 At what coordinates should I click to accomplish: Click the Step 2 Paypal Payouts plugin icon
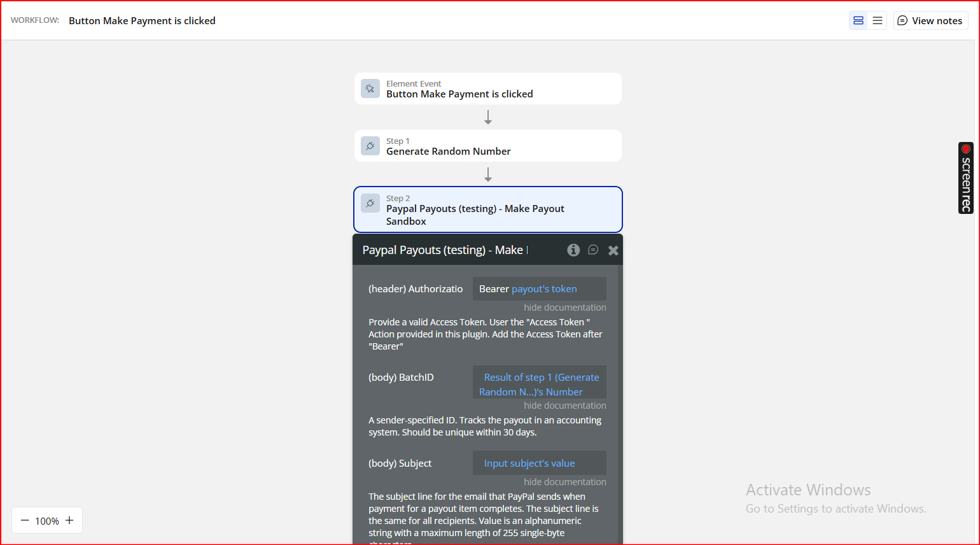370,203
